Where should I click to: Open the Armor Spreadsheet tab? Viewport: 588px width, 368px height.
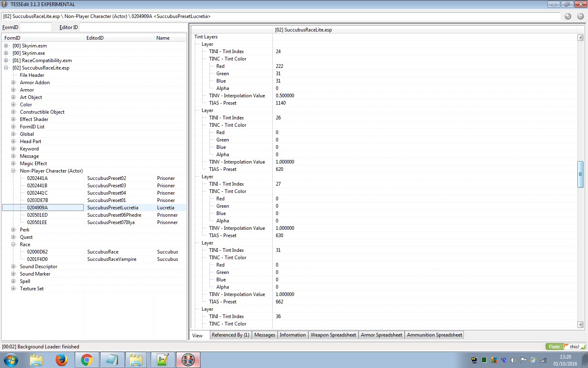tap(381, 335)
